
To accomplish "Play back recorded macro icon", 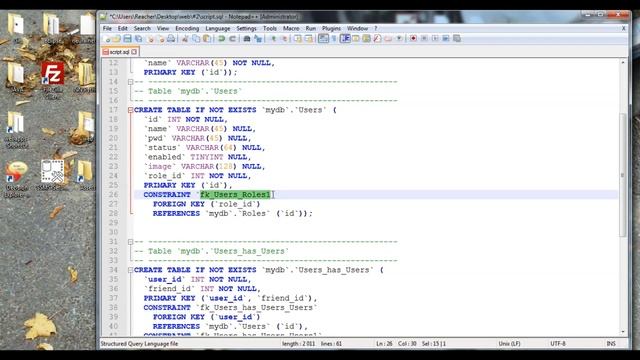I will tap(435, 38).
